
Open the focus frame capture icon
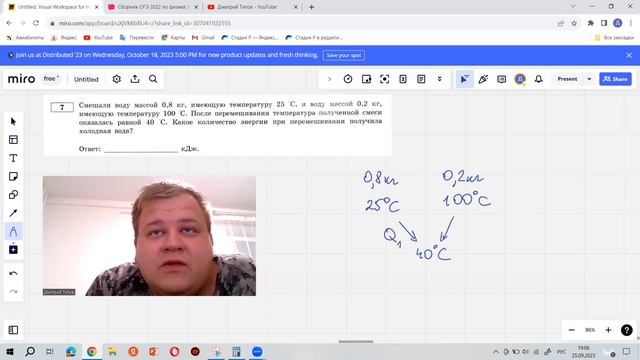384,79
